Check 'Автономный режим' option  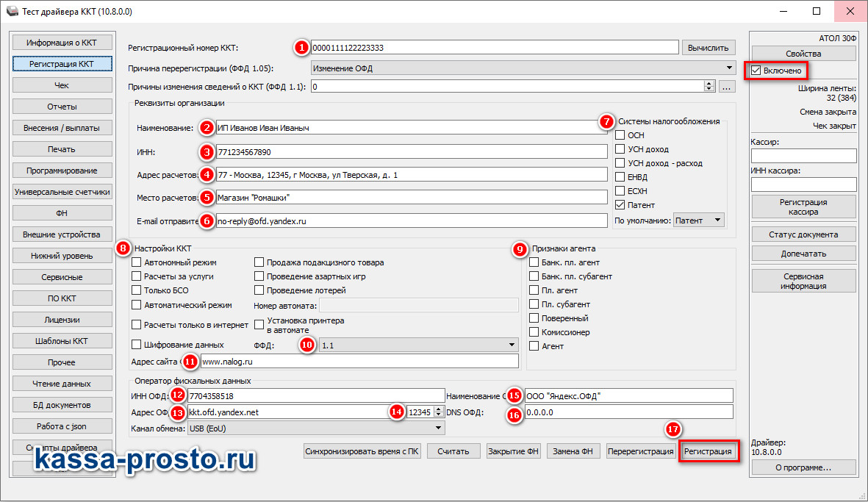tap(136, 262)
